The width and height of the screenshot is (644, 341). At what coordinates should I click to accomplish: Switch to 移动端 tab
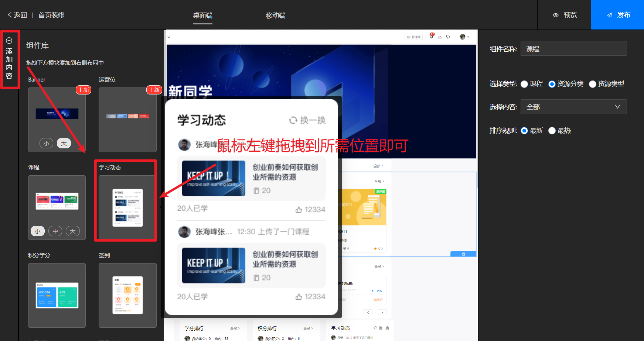pos(276,15)
